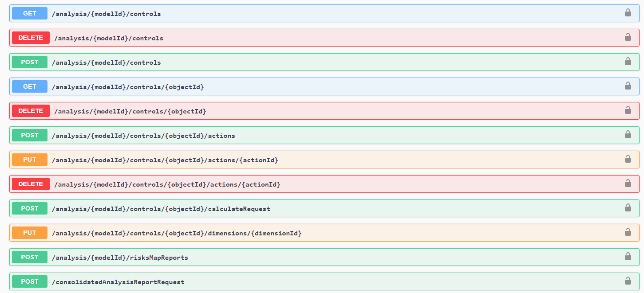Click lock icon on DELETE controls/{objectId} row
The height and width of the screenshot is (293, 644).
pos(628,110)
